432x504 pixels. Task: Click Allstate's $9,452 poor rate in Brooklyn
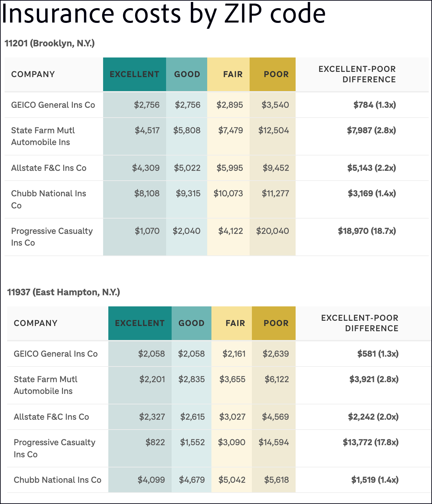tap(276, 168)
